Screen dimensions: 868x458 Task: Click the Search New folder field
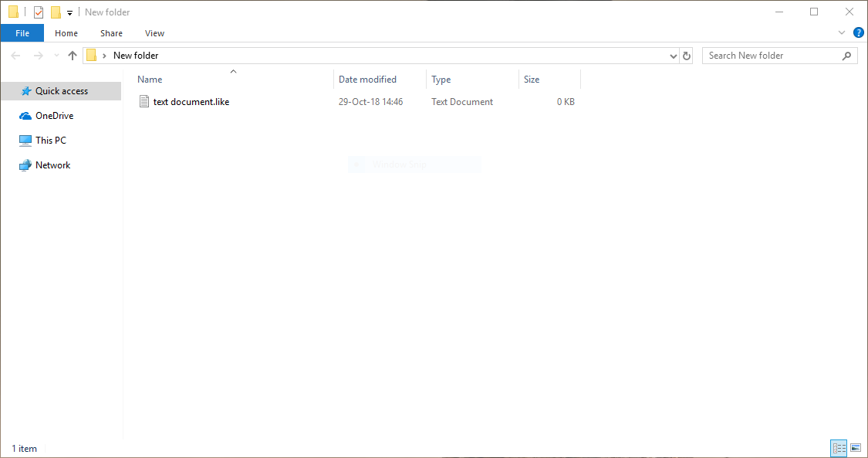pos(770,56)
